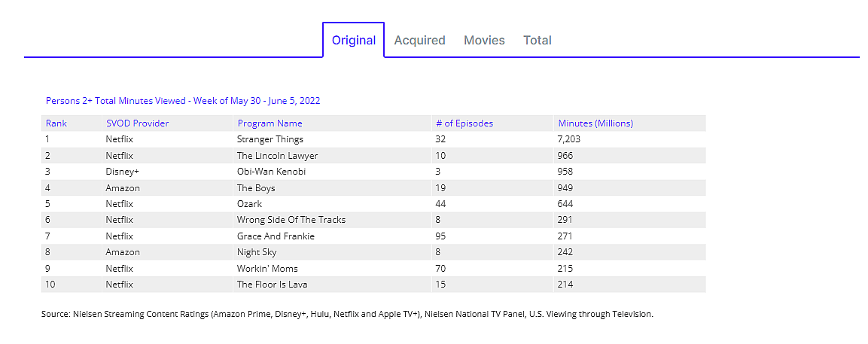Click Wrong Side Of The Tracks cell
The image size is (868, 344).
pos(291,220)
